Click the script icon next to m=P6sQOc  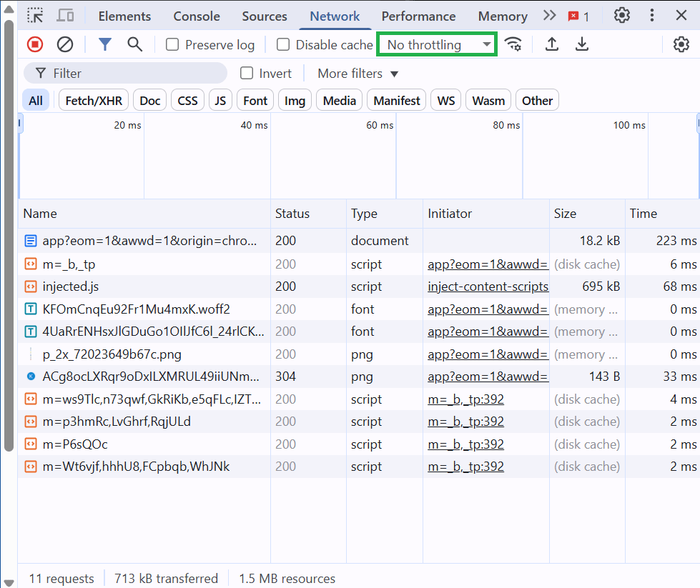coord(30,444)
